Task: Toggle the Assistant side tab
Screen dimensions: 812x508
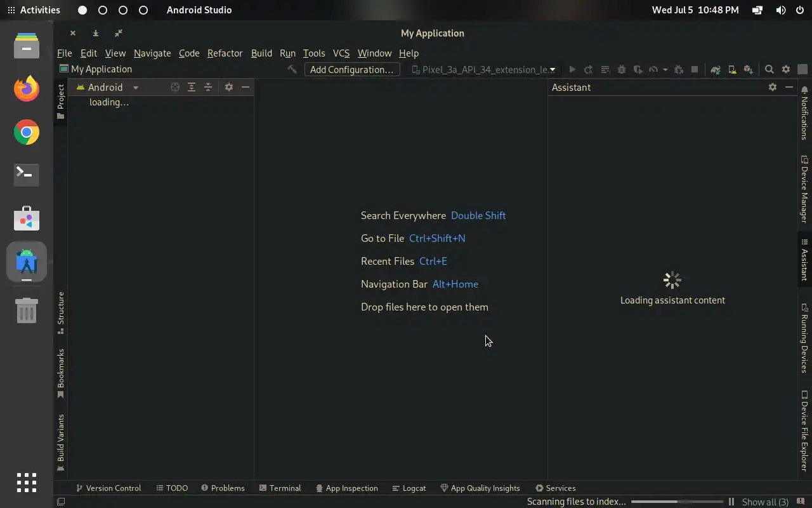Action: point(804,260)
